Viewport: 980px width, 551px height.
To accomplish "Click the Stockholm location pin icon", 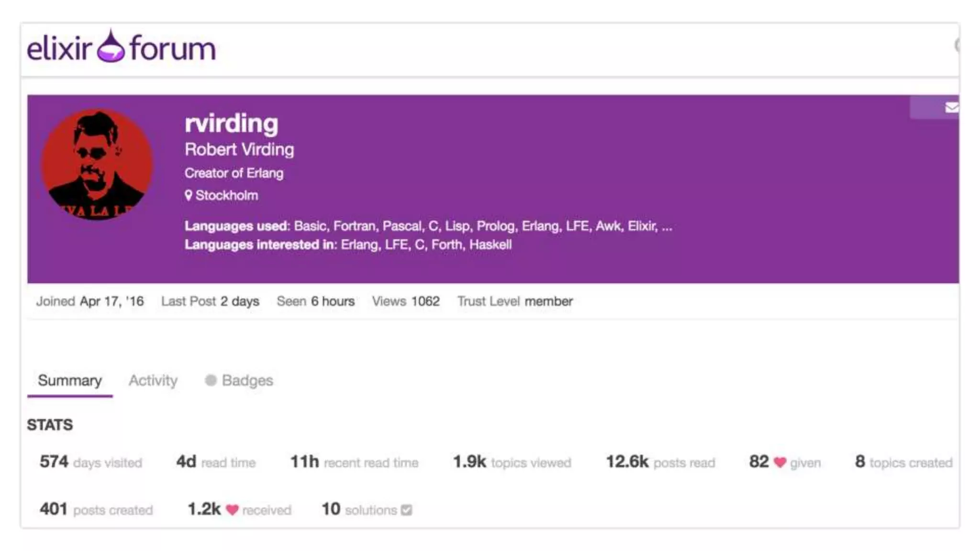I will [x=189, y=195].
